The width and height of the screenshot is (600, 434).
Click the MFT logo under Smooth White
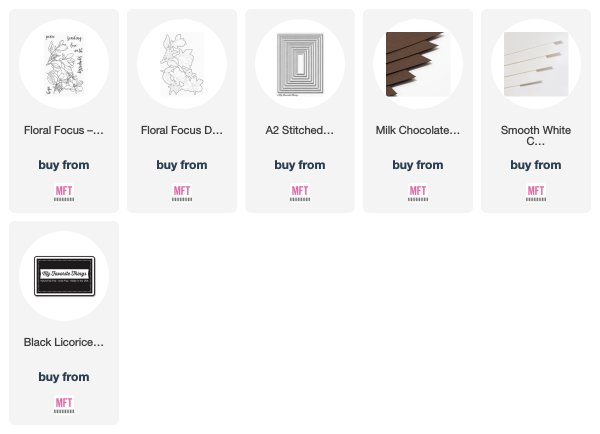[536, 193]
